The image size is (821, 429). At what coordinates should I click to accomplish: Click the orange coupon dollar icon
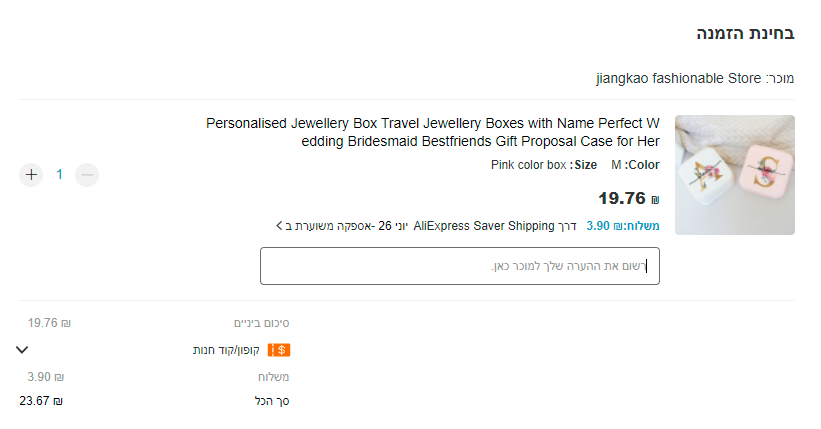click(279, 350)
